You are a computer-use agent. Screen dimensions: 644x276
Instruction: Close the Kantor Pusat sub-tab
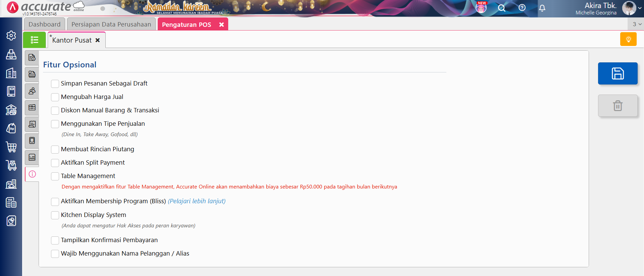click(x=98, y=40)
